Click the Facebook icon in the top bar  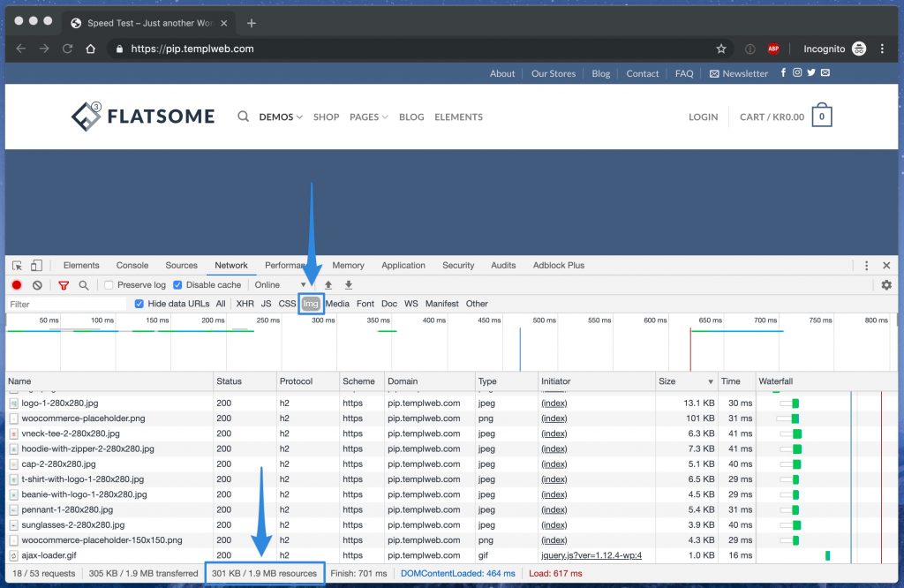[783, 72]
